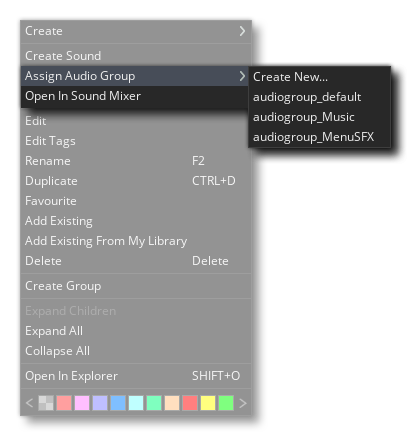Select the peach colour swatch
This screenshot has width=411, height=436.
(x=172, y=403)
